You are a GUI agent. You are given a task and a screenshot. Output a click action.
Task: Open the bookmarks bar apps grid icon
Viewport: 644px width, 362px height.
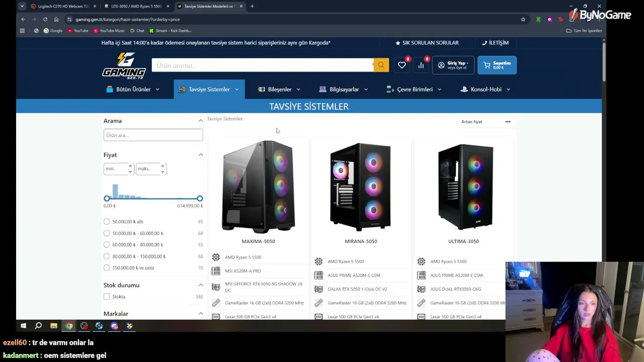(22, 31)
